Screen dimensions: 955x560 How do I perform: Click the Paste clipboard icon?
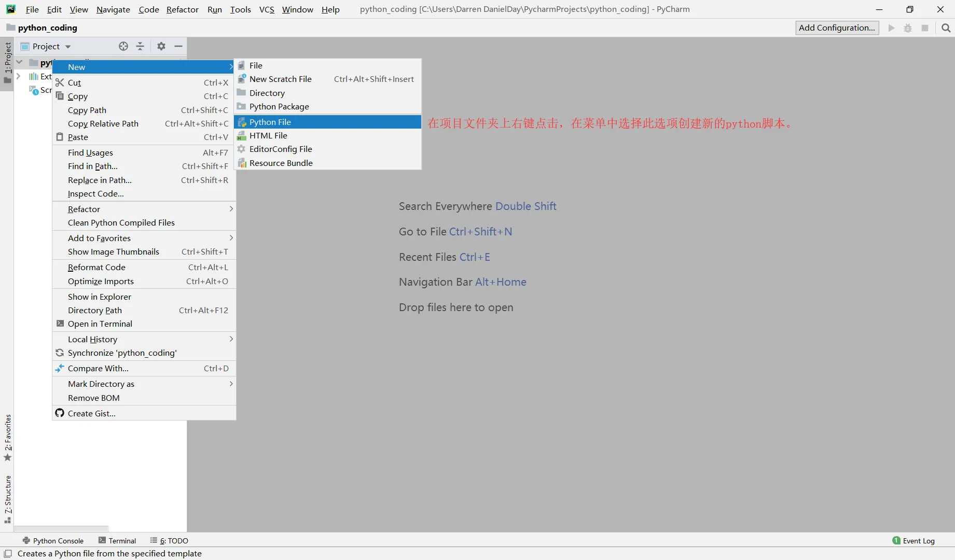tap(60, 137)
